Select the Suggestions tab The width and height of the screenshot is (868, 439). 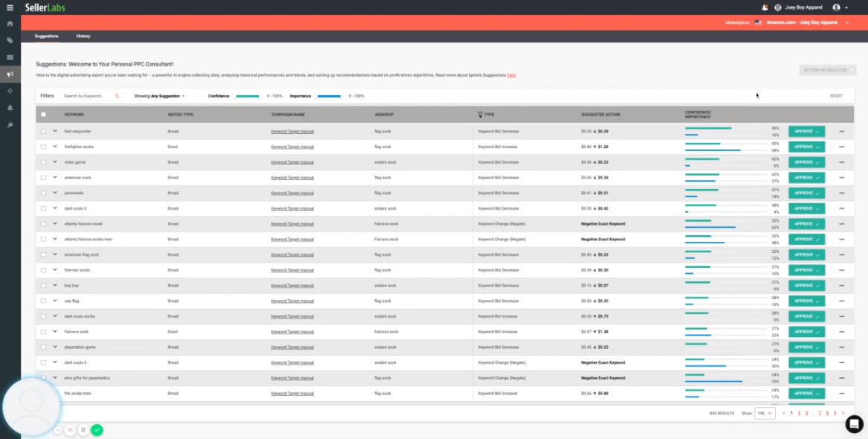[x=46, y=36]
